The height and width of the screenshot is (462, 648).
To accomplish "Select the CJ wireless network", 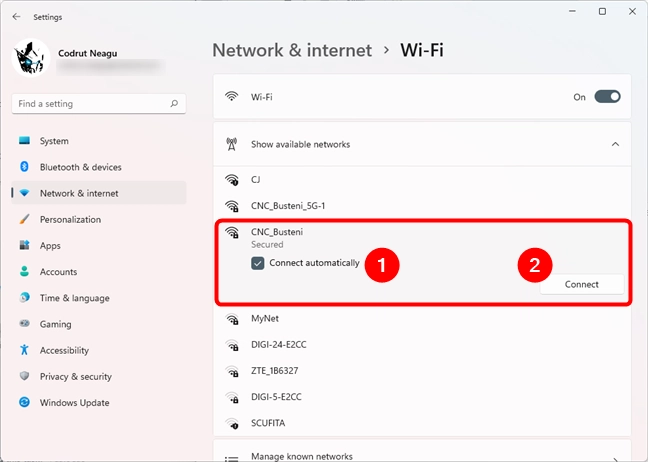I will pos(422,180).
